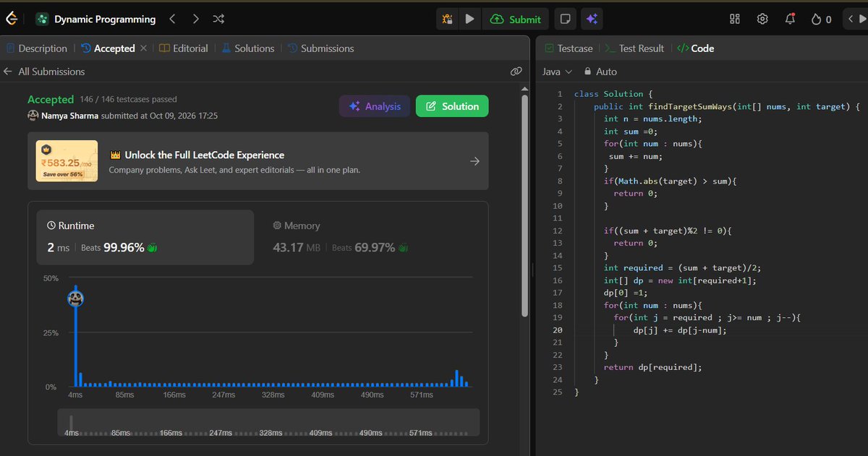The image size is (868, 456).
Task: Click the green Submit button
Action: [516, 20]
